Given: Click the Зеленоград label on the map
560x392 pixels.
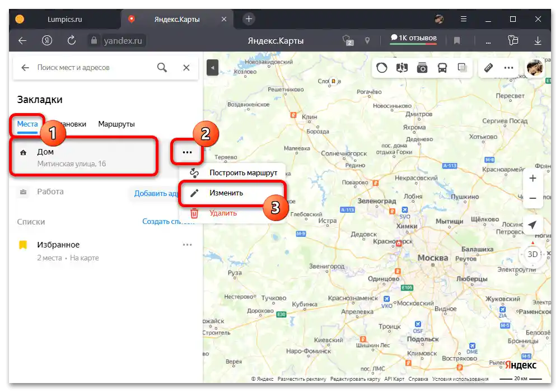Looking at the screenshot, I should coord(377,201).
